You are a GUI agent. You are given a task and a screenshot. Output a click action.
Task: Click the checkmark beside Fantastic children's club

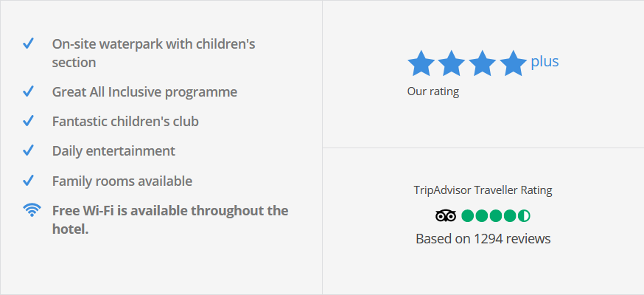click(x=29, y=121)
